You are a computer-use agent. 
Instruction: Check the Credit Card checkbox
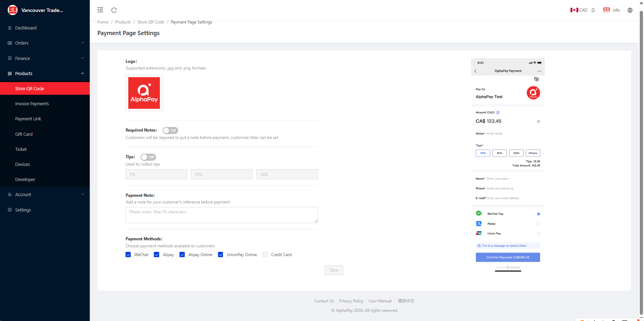click(x=265, y=255)
